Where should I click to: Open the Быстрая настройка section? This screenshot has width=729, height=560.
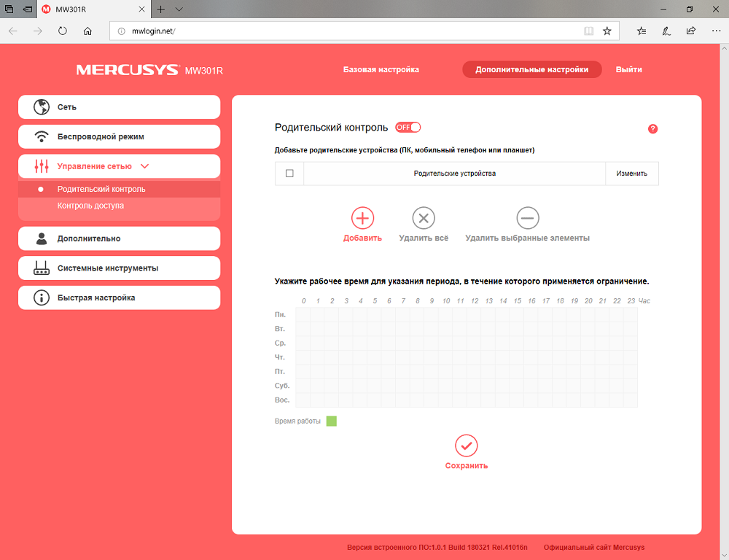click(x=119, y=297)
